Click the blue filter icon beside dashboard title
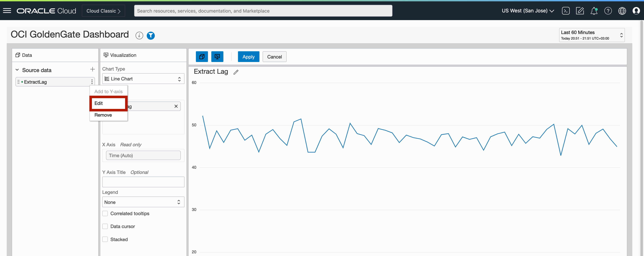 tap(151, 36)
